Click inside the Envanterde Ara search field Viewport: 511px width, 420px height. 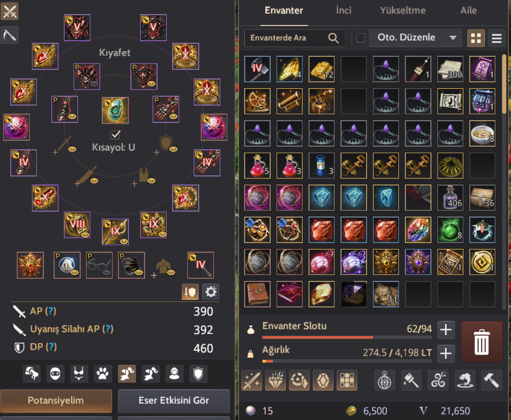pos(289,38)
